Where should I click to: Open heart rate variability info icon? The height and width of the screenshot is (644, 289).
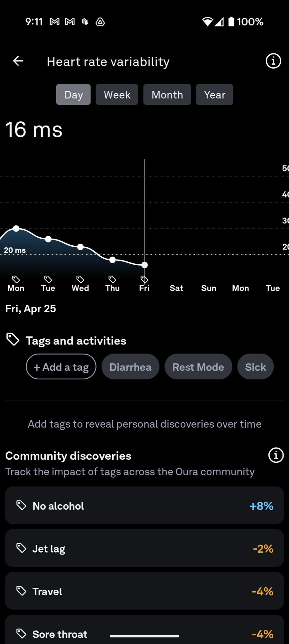(x=273, y=61)
